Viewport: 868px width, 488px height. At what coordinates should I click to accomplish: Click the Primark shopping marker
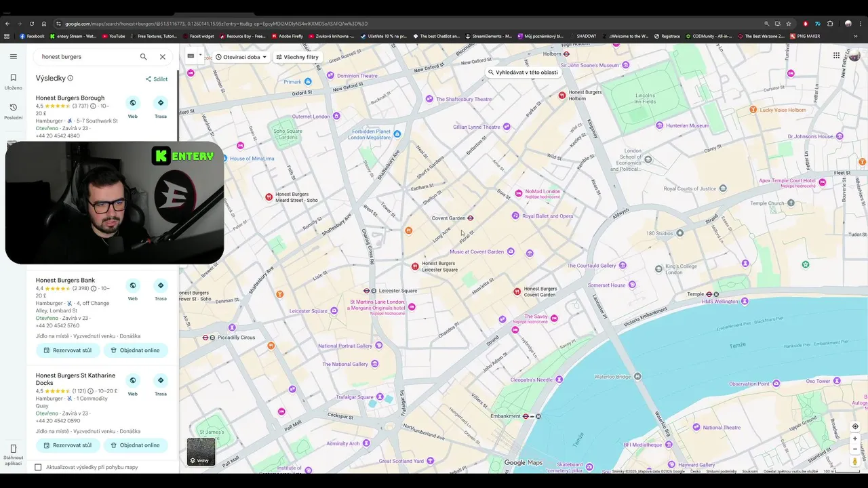[308, 81]
